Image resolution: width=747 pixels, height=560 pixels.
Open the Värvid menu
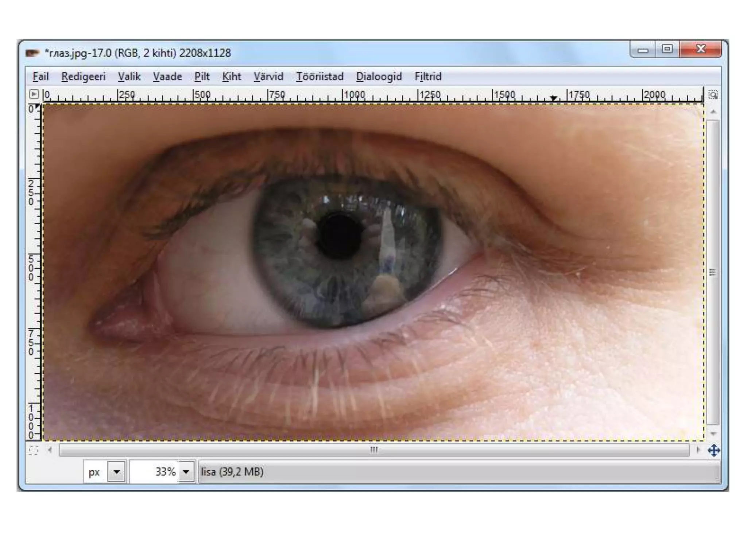pyautogui.click(x=268, y=77)
